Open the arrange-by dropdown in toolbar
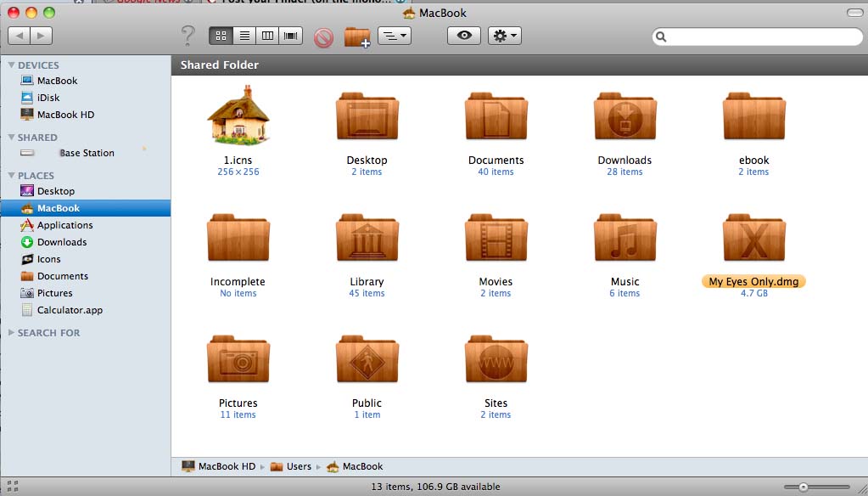 pyautogui.click(x=395, y=36)
